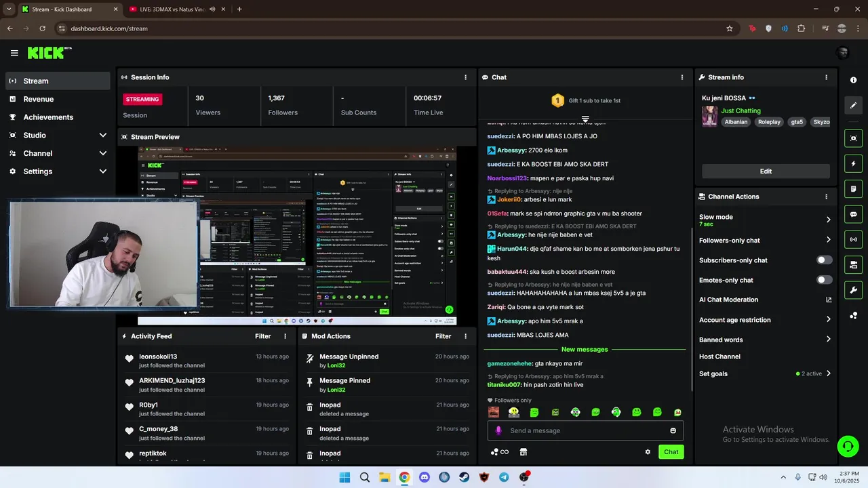Expand Set goals with 2 active
This screenshot has height=488, width=868.
(828, 373)
